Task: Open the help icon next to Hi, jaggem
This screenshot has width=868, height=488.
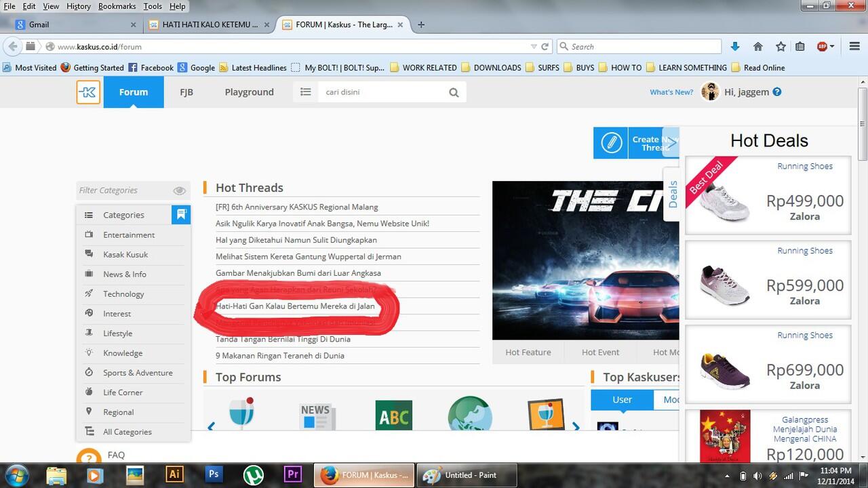Action: (x=777, y=92)
